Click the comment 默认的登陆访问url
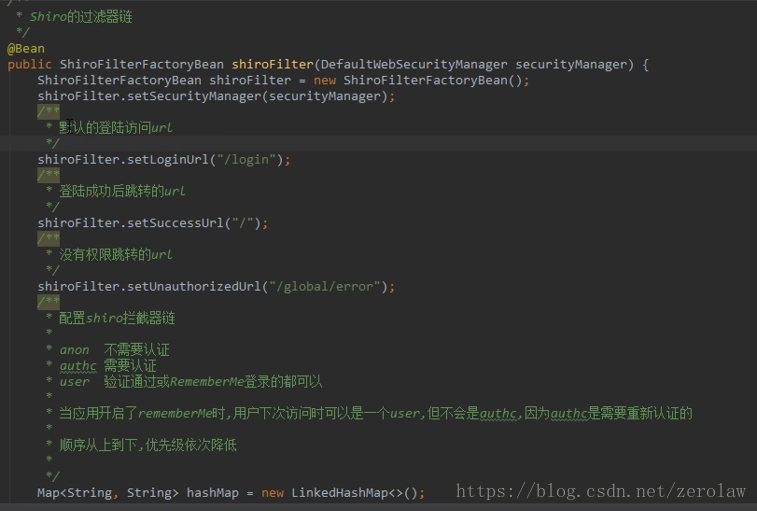Viewport: 757px width, 511px height. point(115,128)
